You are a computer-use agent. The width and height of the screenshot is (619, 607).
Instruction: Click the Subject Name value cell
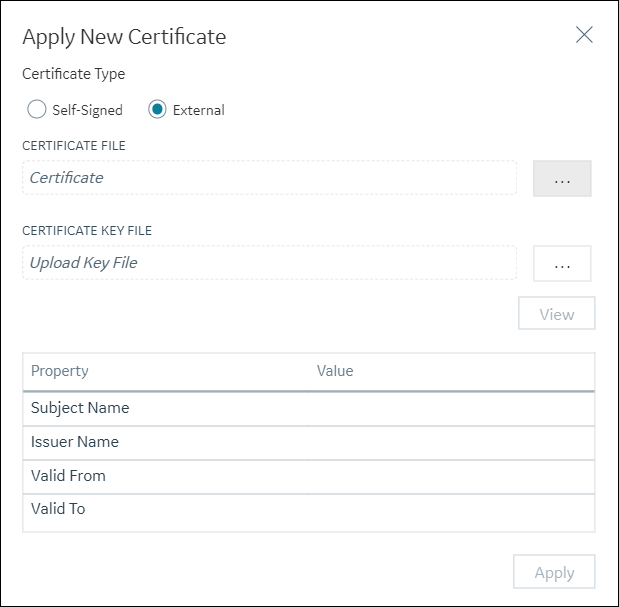tap(451, 408)
